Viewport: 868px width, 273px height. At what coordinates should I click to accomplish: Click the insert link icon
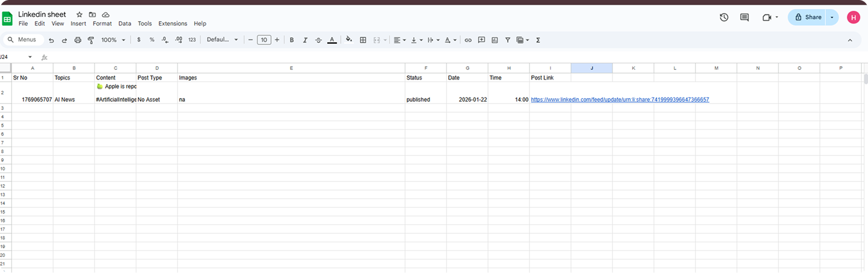tap(468, 40)
